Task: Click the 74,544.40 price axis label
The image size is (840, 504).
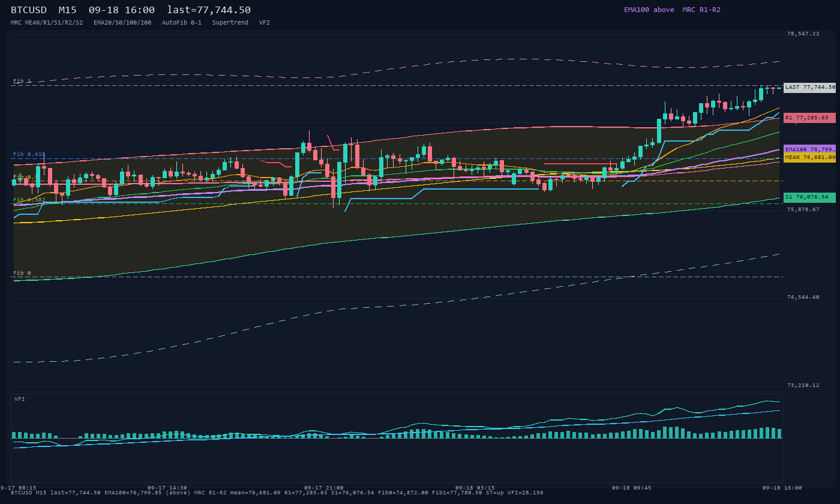Action: click(x=803, y=298)
